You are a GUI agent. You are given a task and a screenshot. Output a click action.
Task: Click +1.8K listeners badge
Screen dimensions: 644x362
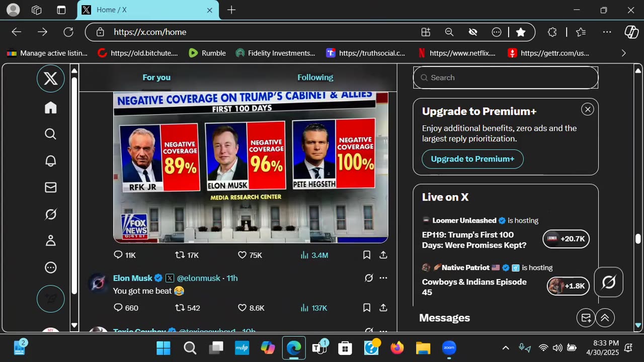568,286
